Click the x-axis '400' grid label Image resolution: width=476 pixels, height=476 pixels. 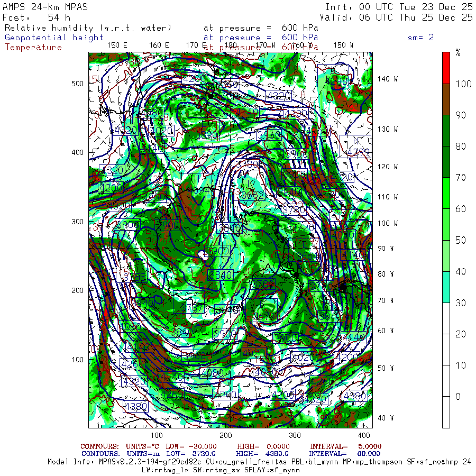tap(364, 435)
